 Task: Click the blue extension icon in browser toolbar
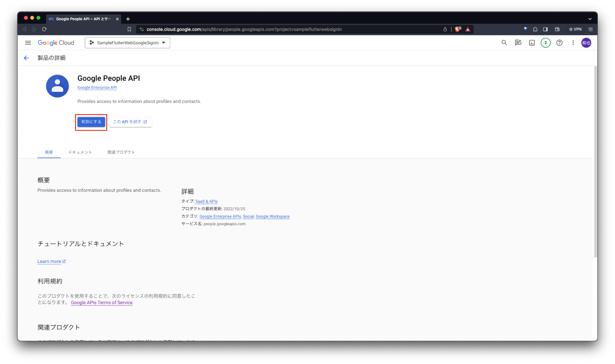pyautogui.click(x=525, y=29)
